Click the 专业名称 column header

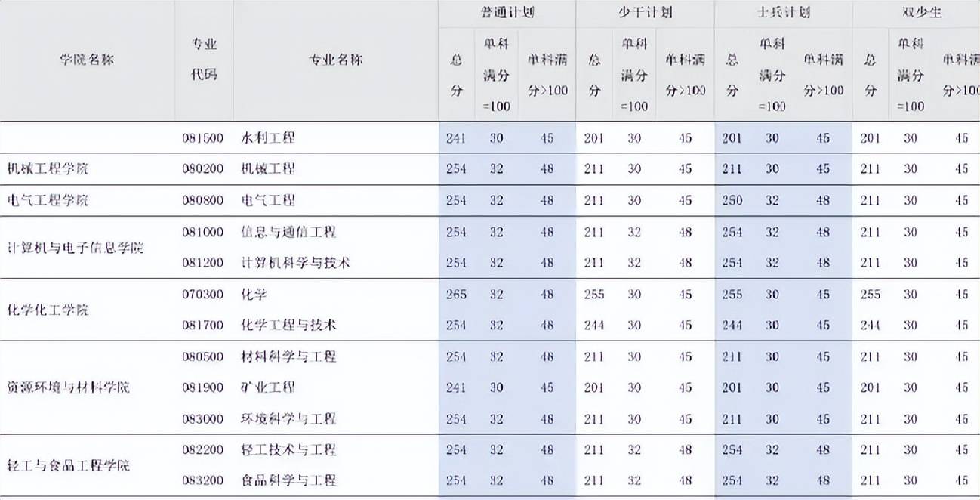335,60
